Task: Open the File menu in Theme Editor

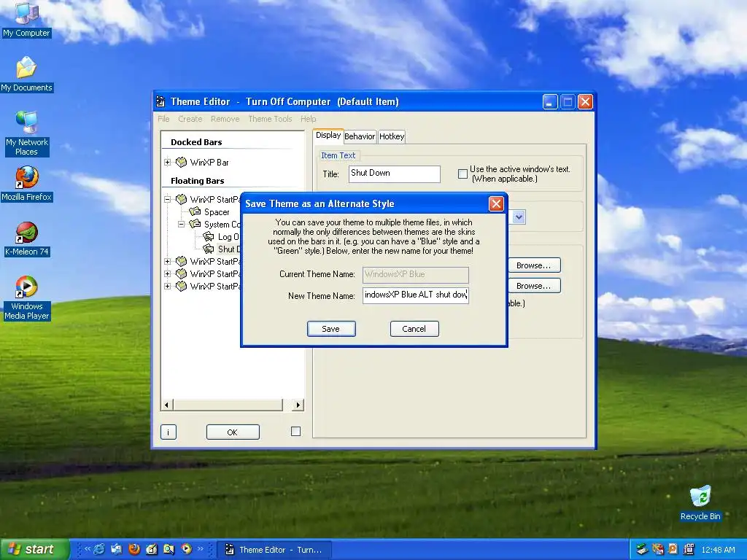Action: (x=163, y=119)
